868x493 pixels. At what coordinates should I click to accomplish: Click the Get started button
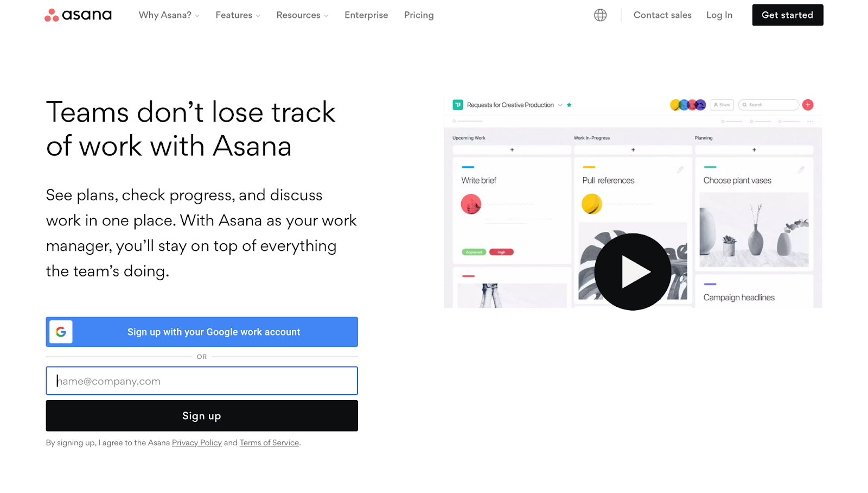coord(788,15)
